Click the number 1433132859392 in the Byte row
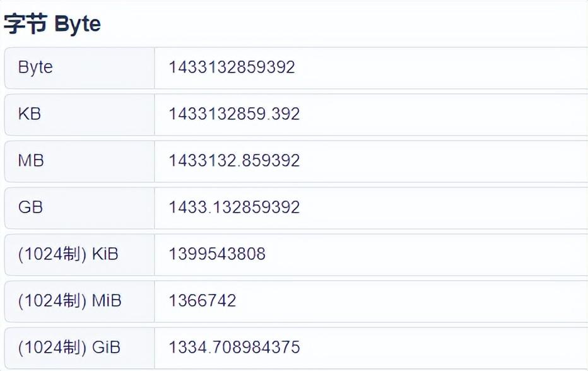The width and height of the screenshot is (588, 371). pos(232,68)
